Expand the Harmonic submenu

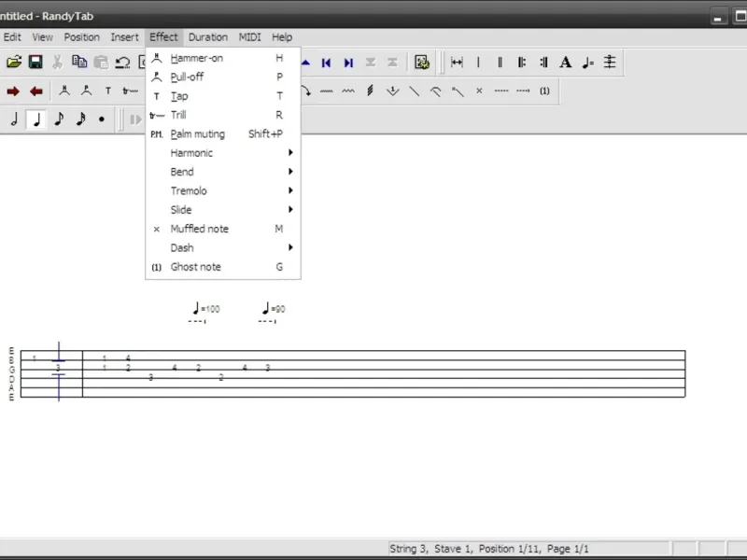click(x=223, y=153)
